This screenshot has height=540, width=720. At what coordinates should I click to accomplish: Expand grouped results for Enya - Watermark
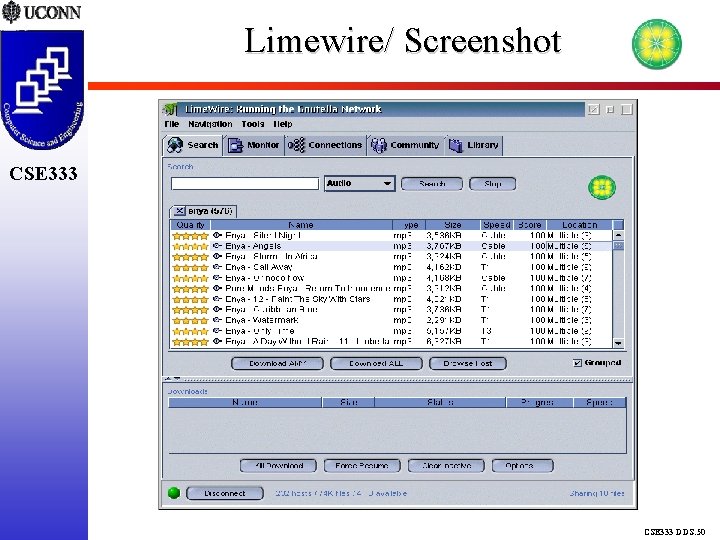tap(218, 320)
